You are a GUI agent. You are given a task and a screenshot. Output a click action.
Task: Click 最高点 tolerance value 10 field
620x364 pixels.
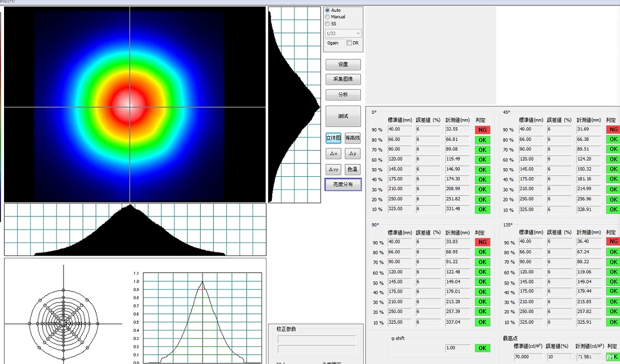(x=559, y=356)
